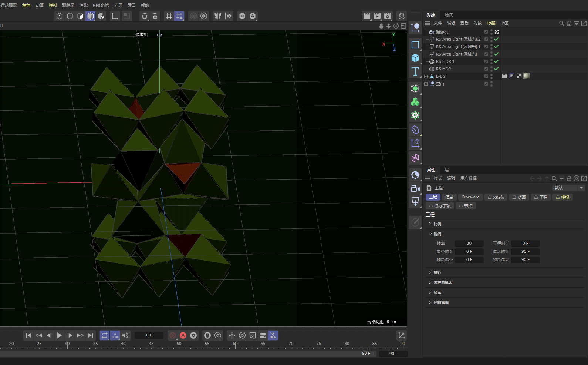Select the Points mode hexagon icon
This screenshot has width=588, height=365.
click(x=60, y=16)
